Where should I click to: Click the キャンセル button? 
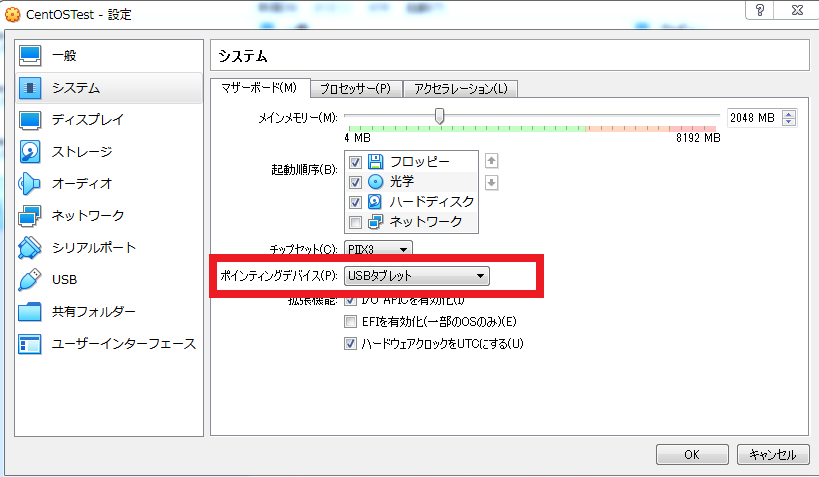click(773, 455)
